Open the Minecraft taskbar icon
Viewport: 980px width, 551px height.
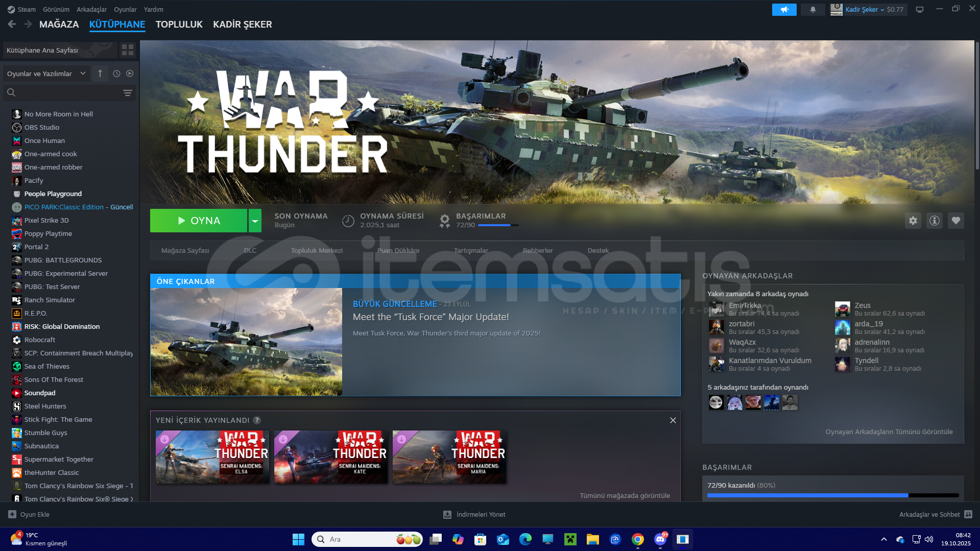coord(570,539)
